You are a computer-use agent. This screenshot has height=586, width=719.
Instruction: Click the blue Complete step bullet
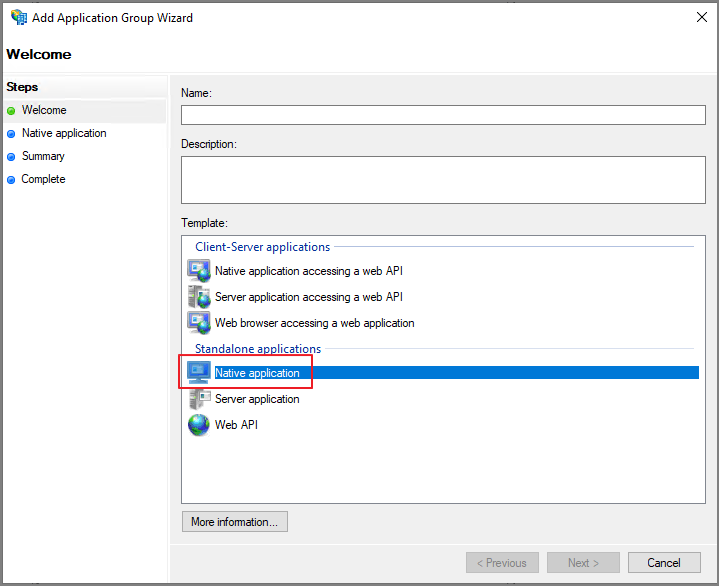tap(11, 180)
